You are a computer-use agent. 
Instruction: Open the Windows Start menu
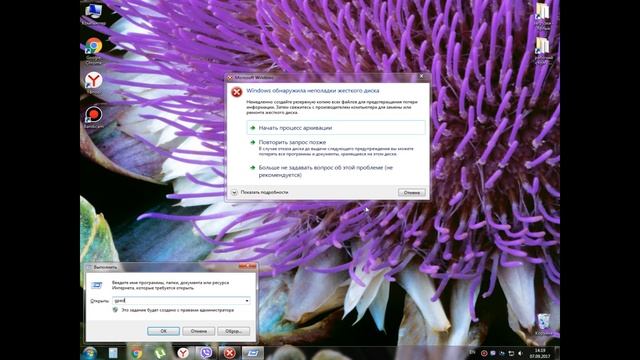pos(90,353)
